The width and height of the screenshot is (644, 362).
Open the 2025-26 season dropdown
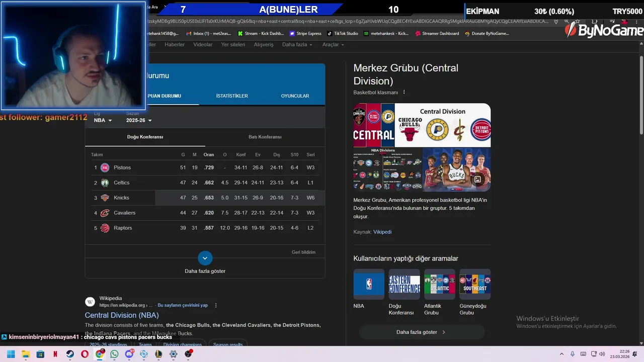139,120
